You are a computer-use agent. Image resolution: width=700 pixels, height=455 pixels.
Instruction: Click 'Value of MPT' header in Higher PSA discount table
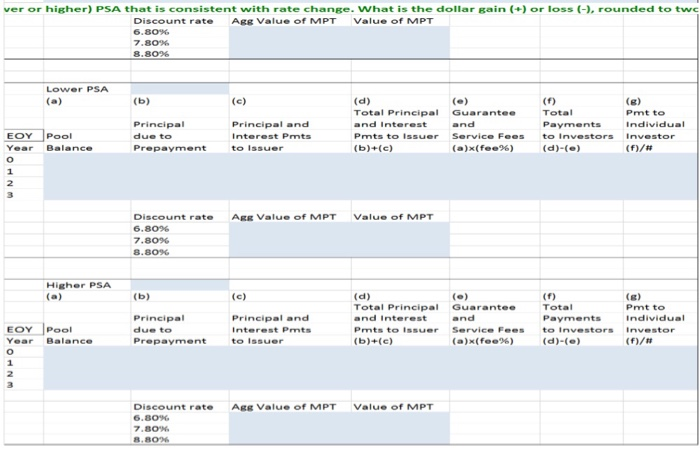pos(393,407)
